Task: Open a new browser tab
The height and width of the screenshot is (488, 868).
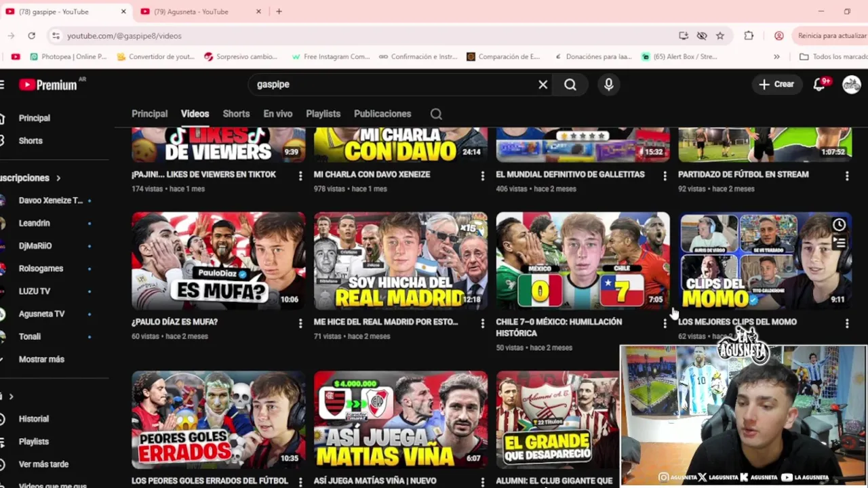Action: pyautogui.click(x=279, y=12)
